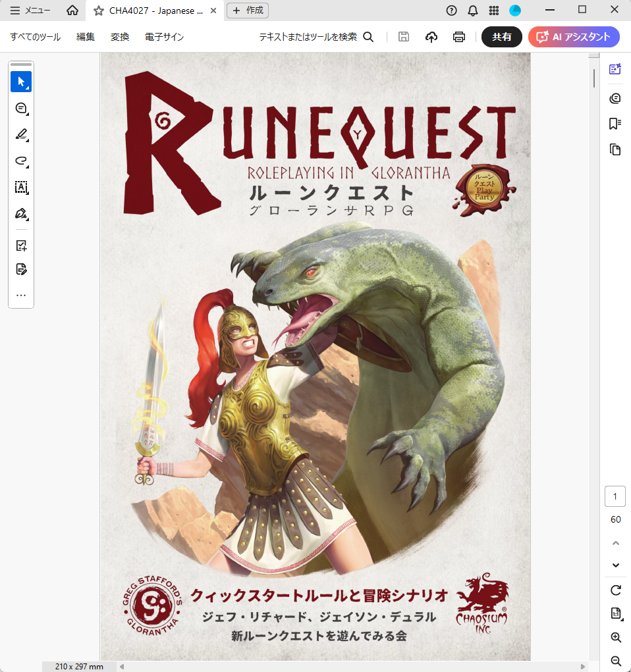Click the 共有 share button
This screenshot has height=672, width=631.
point(502,37)
